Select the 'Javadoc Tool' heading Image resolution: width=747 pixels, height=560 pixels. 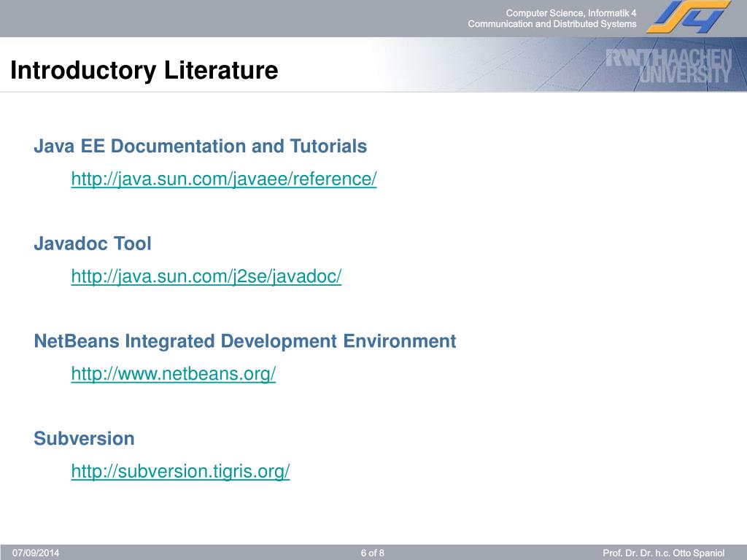pos(93,244)
